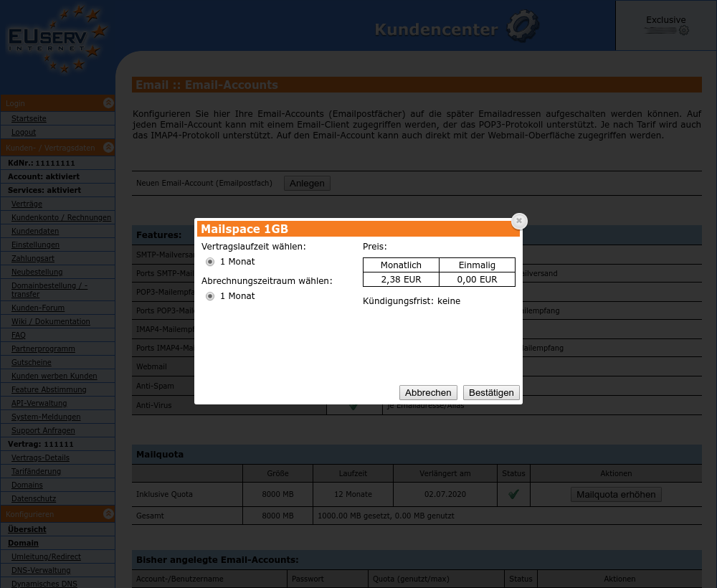Click the Exclusive tariff label

[x=666, y=19]
